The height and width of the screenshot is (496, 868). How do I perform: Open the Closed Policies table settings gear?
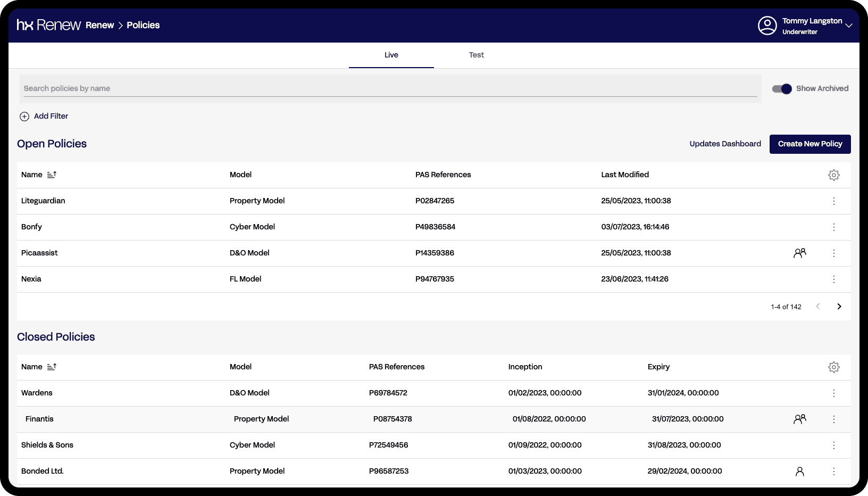[x=834, y=367]
